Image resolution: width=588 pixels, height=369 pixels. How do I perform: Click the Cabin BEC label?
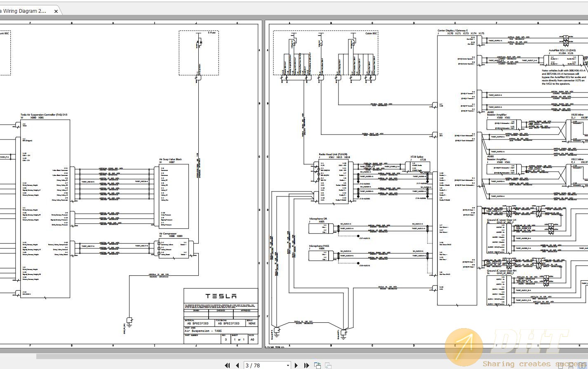click(372, 33)
